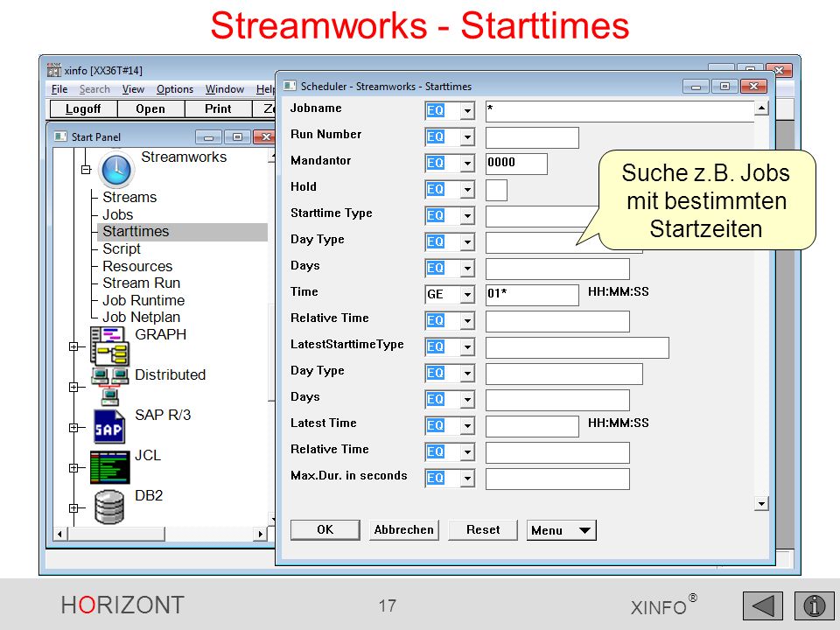Go to previous slide with back arrow
Screen dimensions: 840x630
[x=763, y=605]
